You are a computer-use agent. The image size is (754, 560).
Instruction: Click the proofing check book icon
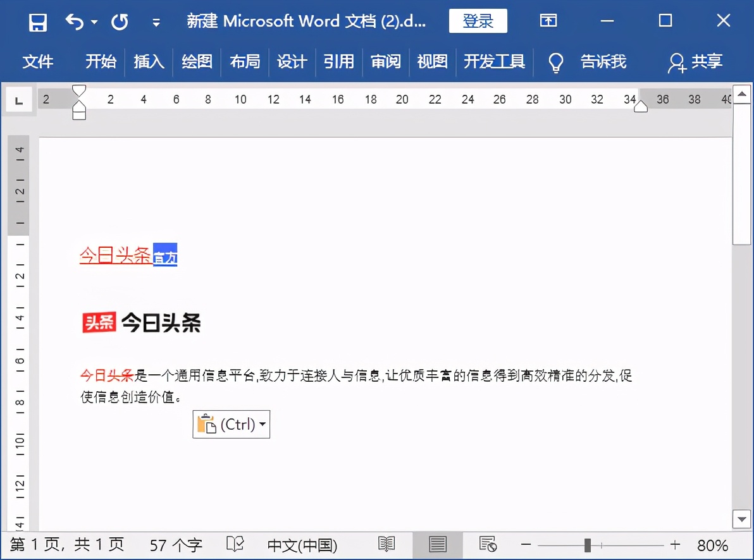pyautogui.click(x=235, y=544)
